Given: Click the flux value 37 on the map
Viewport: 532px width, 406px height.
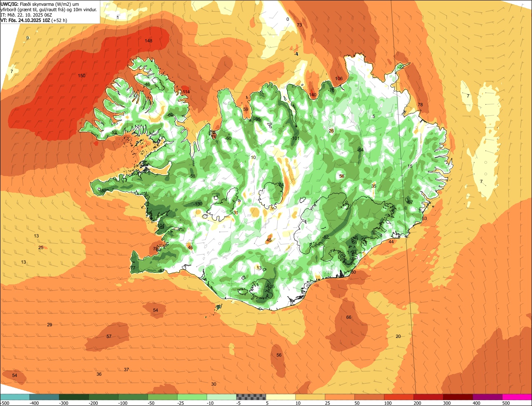Looking at the screenshot, I should coord(126,369).
